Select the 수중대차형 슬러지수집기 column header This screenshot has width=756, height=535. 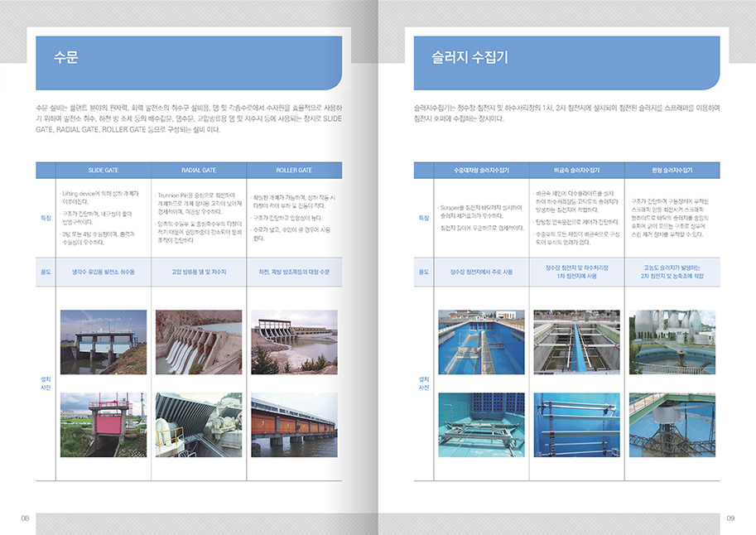tap(481, 170)
